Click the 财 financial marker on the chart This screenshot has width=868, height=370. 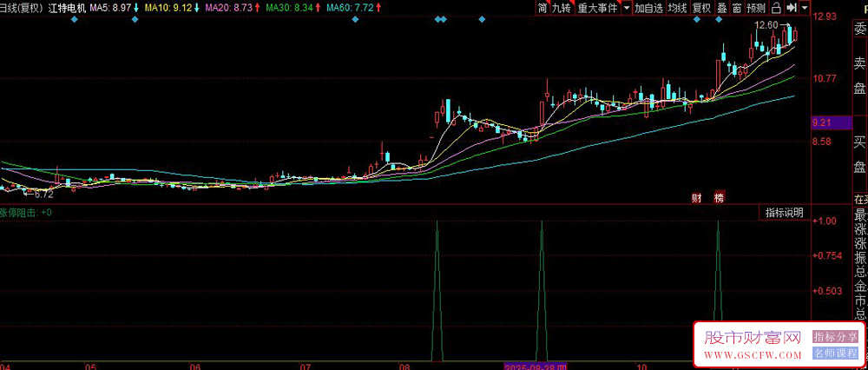pos(696,198)
